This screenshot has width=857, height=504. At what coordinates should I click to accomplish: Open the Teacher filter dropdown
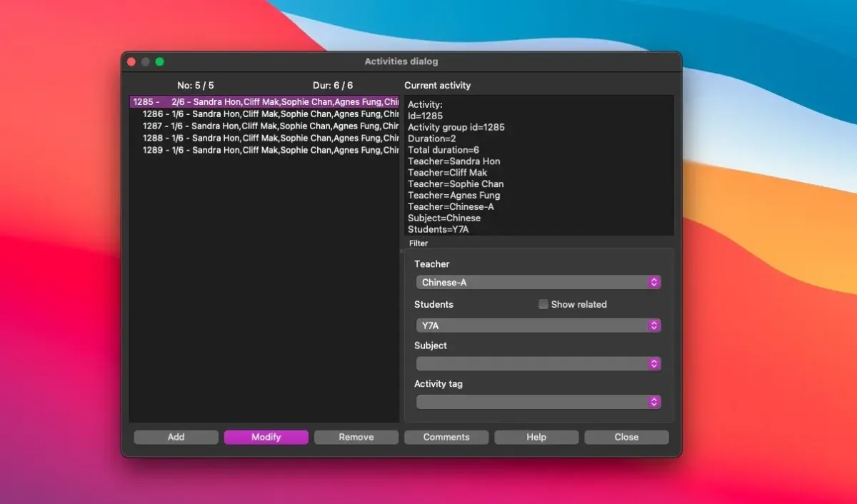click(x=538, y=282)
